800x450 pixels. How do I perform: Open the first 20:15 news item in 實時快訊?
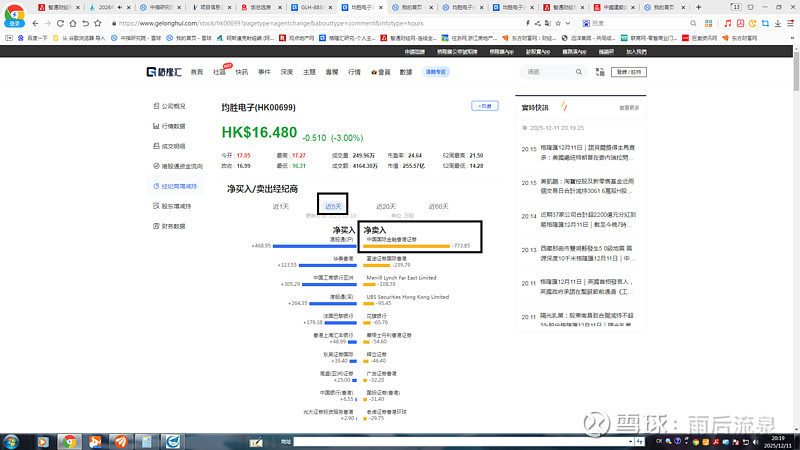point(587,153)
